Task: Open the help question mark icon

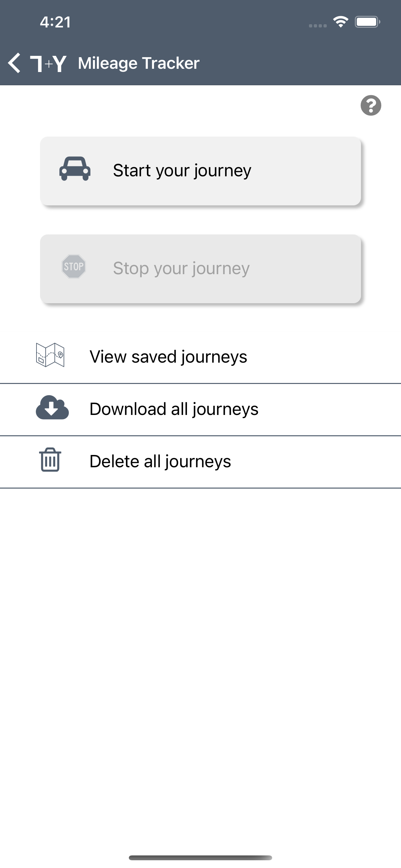Action: click(x=371, y=106)
